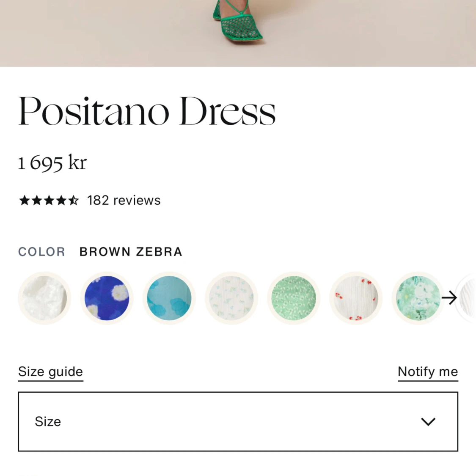Select the white swatch with pale flowers
476x476 pixels.
click(231, 298)
